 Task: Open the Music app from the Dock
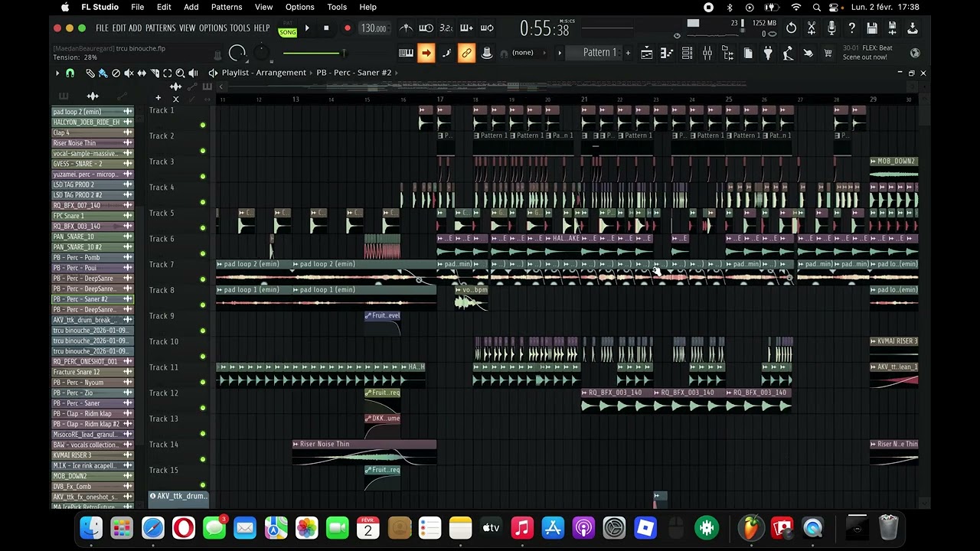[522, 527]
